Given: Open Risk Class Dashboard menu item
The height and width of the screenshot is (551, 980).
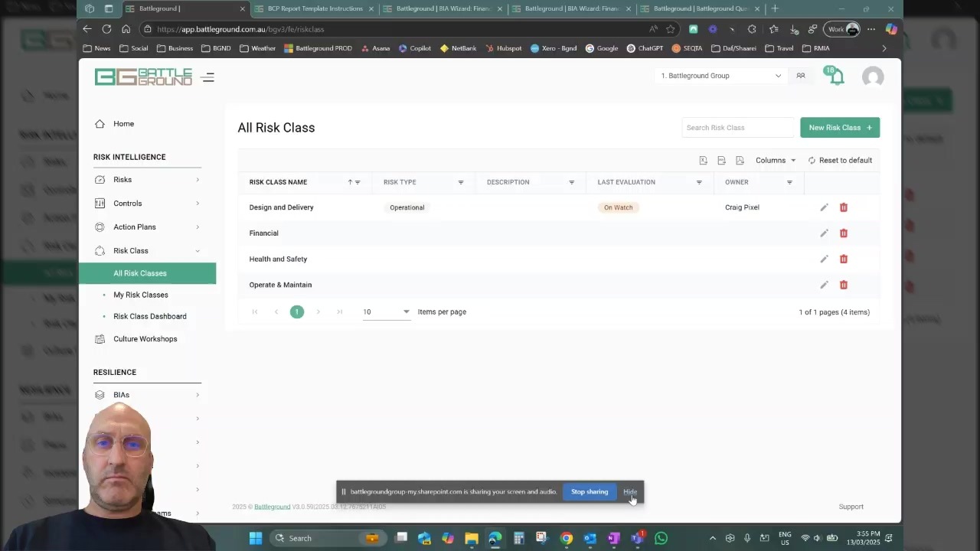Looking at the screenshot, I should click(x=150, y=316).
